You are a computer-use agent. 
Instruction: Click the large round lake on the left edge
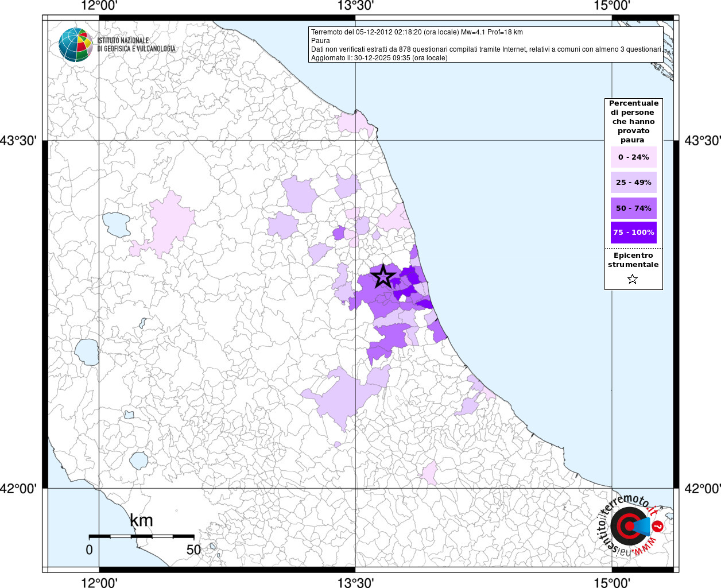coord(87,351)
